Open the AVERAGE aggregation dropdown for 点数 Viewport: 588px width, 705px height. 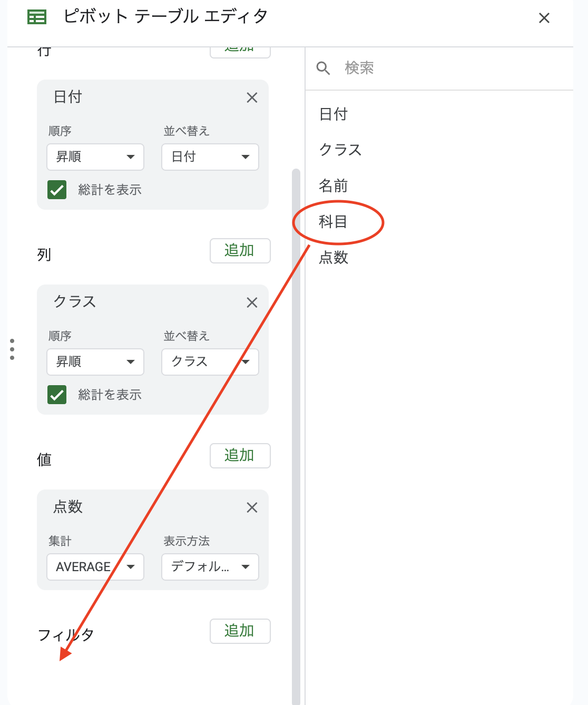click(x=95, y=567)
